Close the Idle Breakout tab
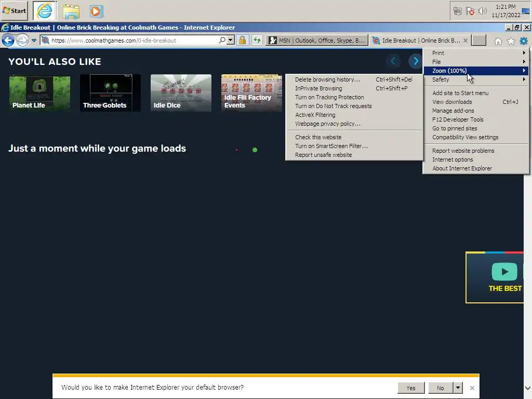 [x=465, y=41]
